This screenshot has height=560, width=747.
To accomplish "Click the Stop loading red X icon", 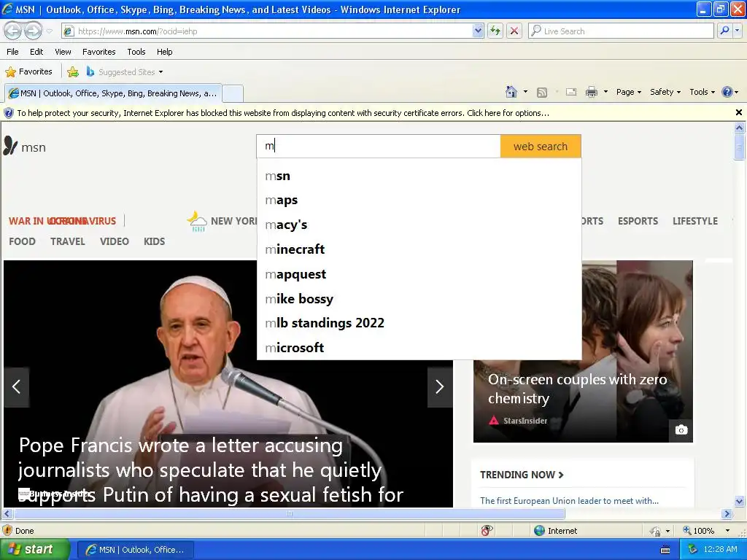I will coord(514,31).
